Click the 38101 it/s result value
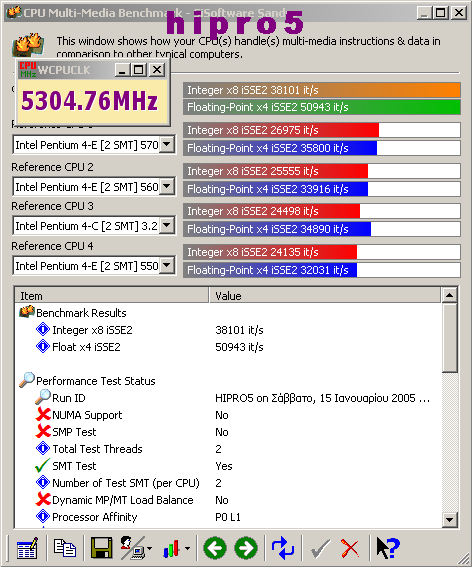Image resolution: width=472 pixels, height=567 pixels. [x=239, y=330]
